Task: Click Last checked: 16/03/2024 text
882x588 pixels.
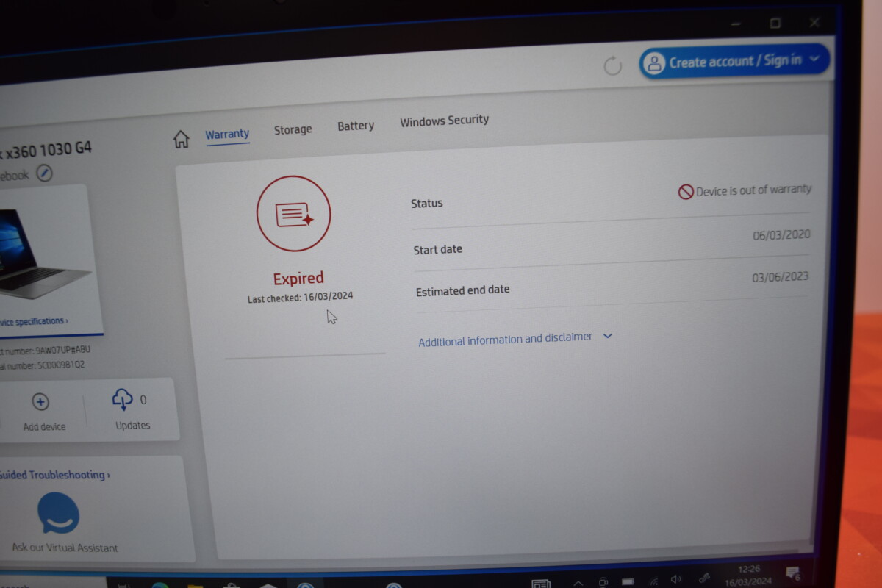Action: point(300,297)
